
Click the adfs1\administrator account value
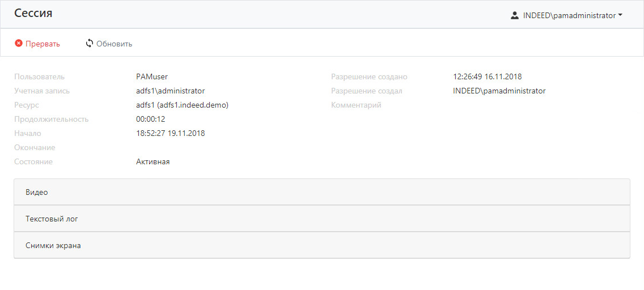click(170, 91)
